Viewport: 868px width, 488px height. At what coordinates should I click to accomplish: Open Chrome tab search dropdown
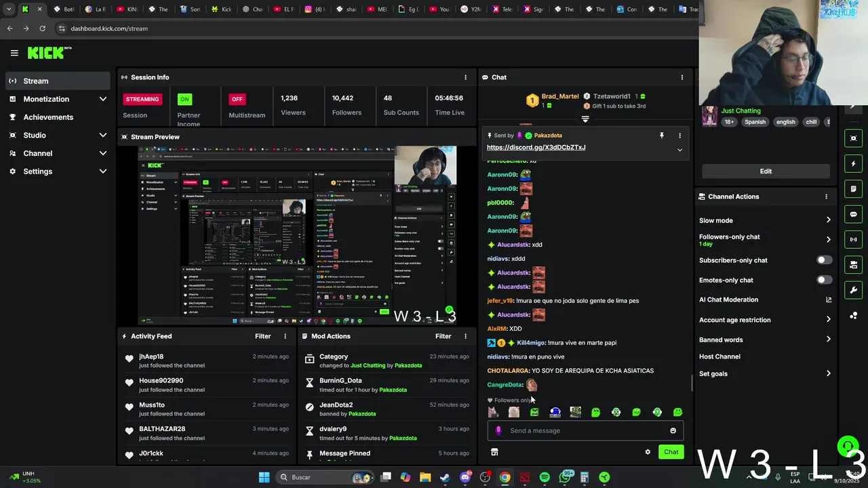pos(9,9)
